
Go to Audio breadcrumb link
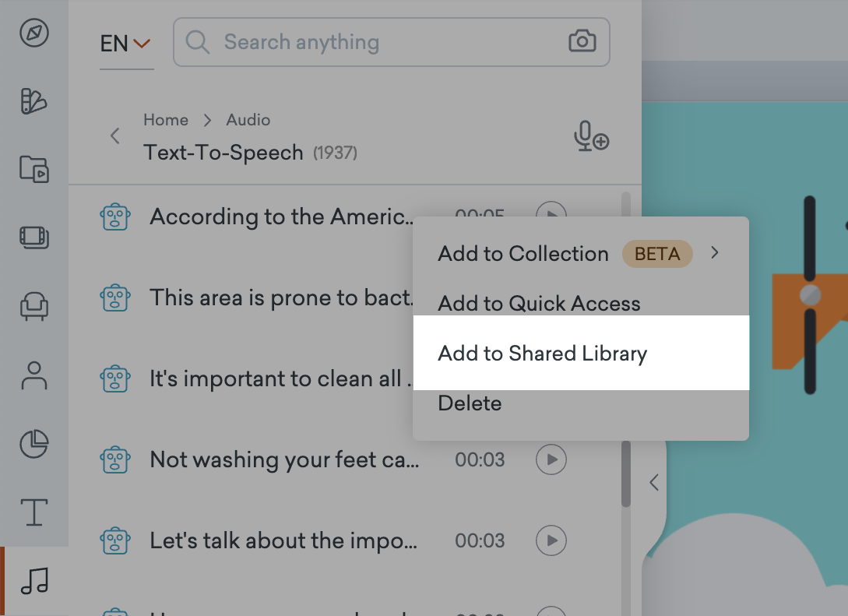pos(248,119)
